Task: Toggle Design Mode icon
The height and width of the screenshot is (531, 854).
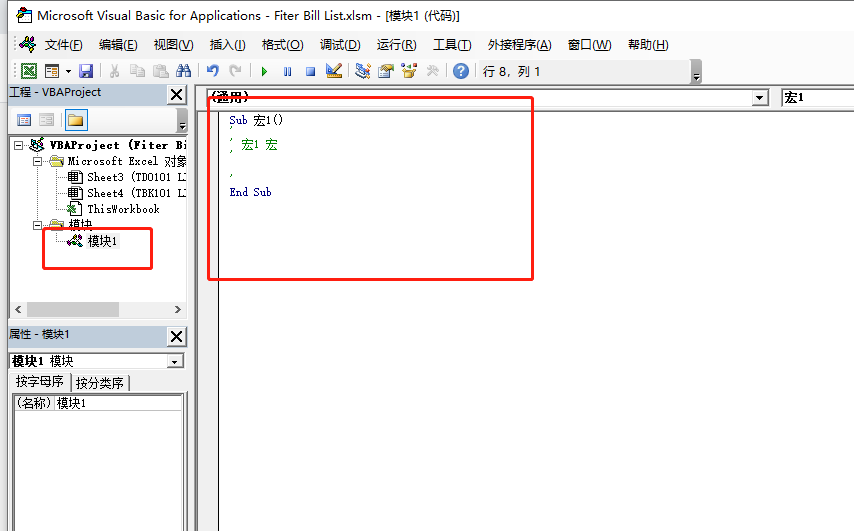Action: coord(333,71)
